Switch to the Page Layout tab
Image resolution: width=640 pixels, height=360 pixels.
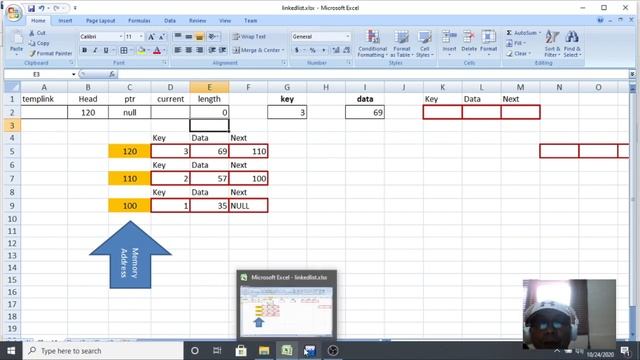click(x=100, y=21)
